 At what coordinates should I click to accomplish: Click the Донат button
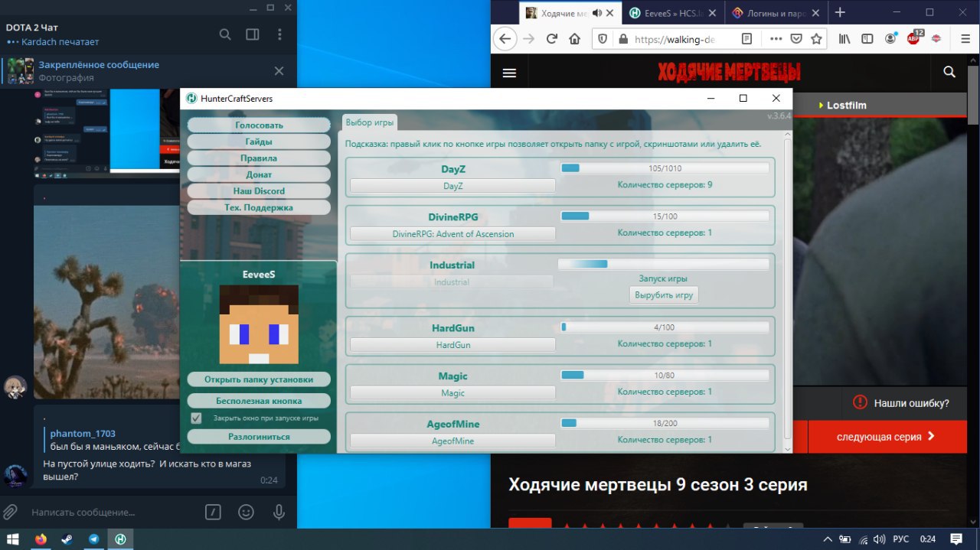coord(259,174)
